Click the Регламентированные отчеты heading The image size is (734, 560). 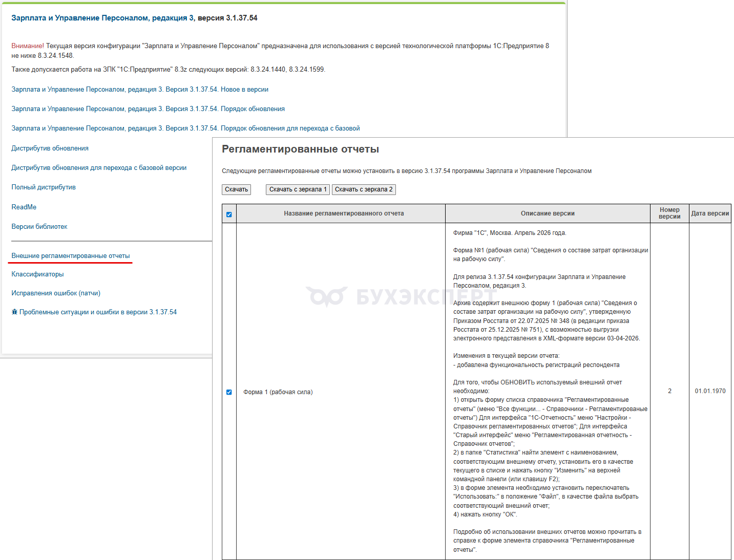click(x=300, y=149)
